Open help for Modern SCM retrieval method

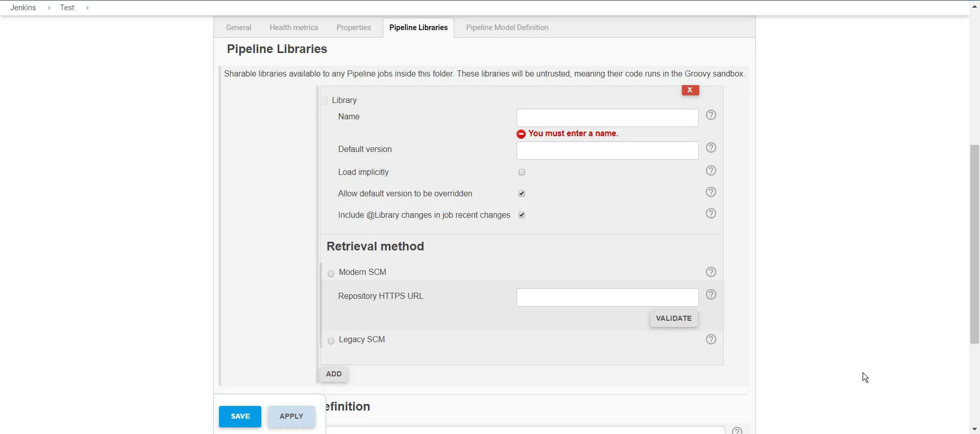pos(711,272)
